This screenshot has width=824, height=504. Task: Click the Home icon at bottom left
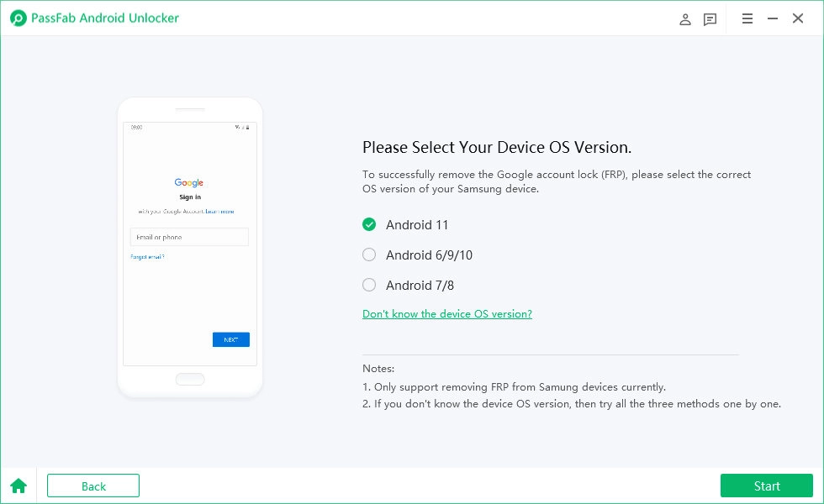click(18, 486)
